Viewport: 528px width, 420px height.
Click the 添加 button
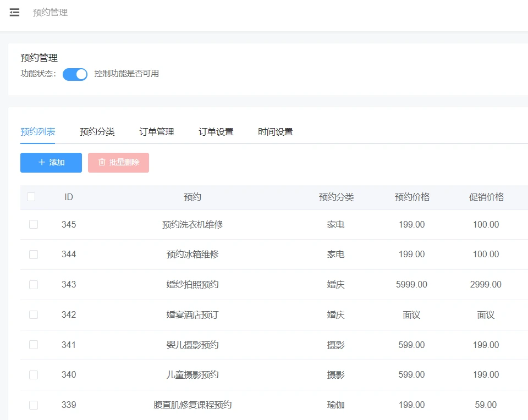click(x=51, y=163)
